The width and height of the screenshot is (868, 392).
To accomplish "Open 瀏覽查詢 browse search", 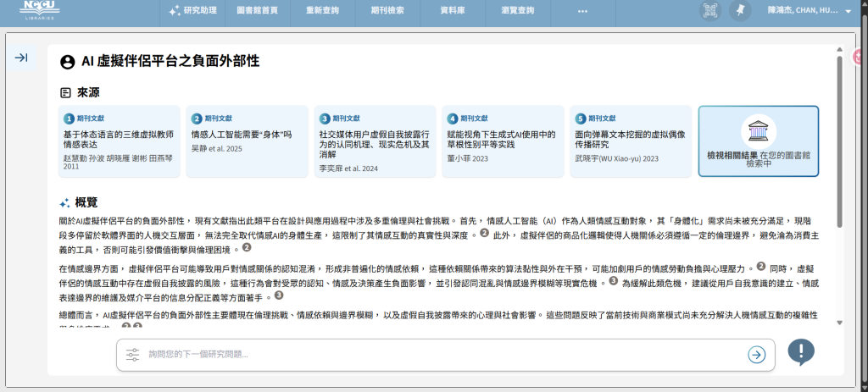I will 518,10.
